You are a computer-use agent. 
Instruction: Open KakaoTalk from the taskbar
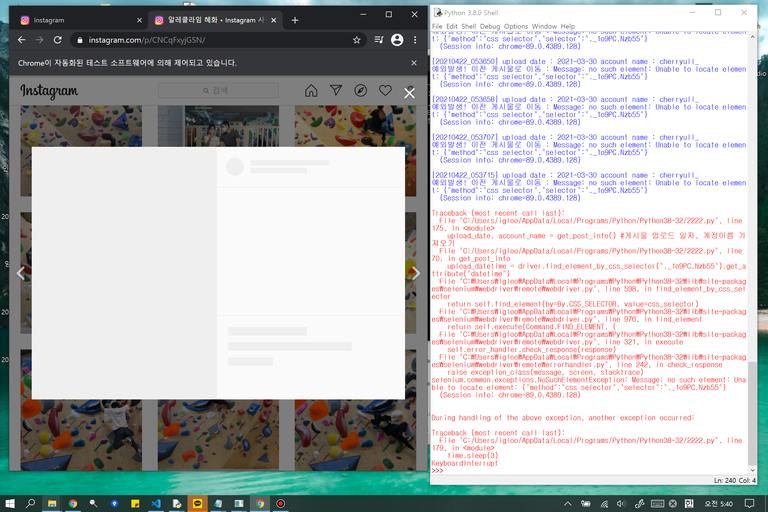[x=197, y=503]
